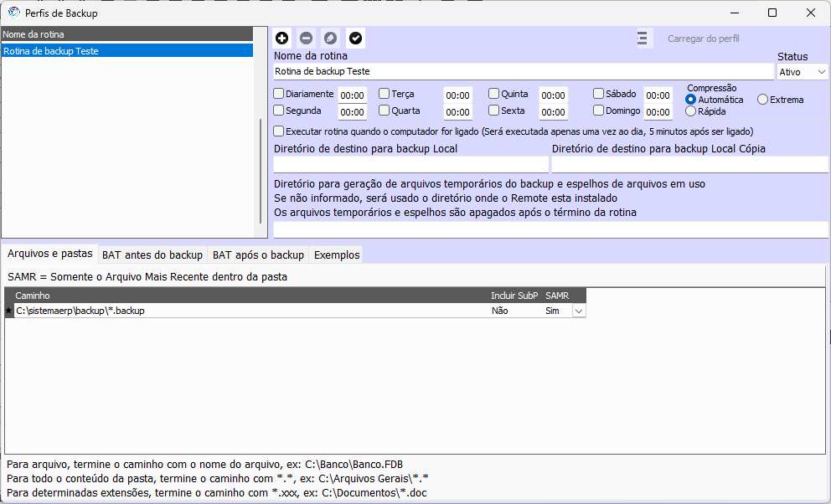Click the temporary files directory field
This screenshot has width=831, height=504.
550,229
